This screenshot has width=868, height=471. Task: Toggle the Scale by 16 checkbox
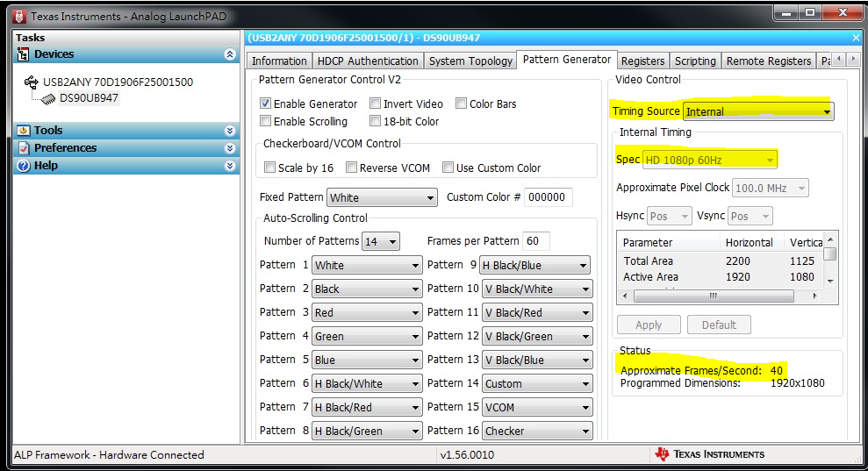pyautogui.click(x=269, y=168)
